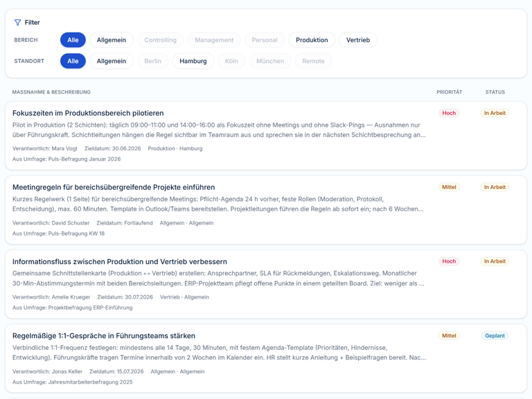The height and width of the screenshot is (399, 532).
Task: Filter Standort by Remote
Action: (314, 61)
